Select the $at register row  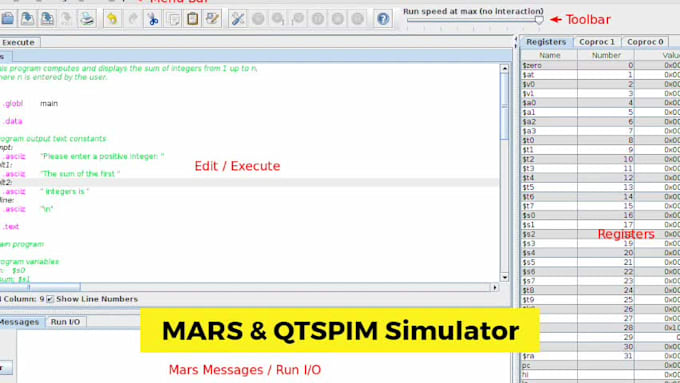click(601, 75)
